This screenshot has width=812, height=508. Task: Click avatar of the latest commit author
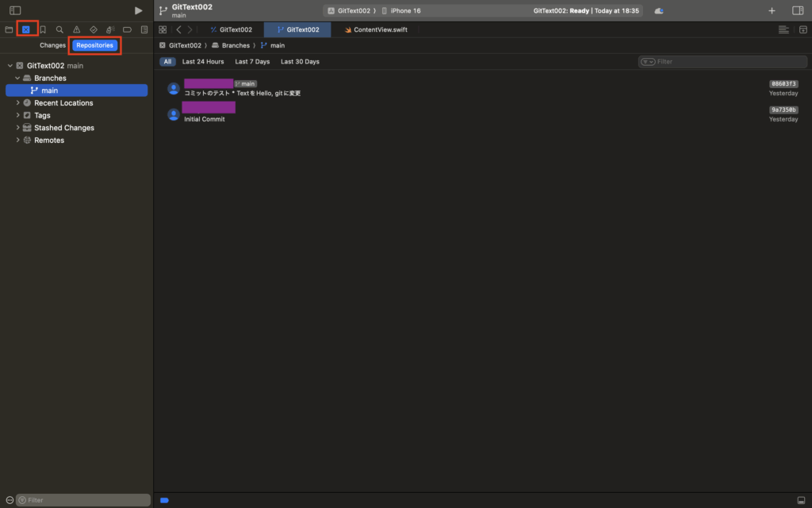[x=174, y=88]
